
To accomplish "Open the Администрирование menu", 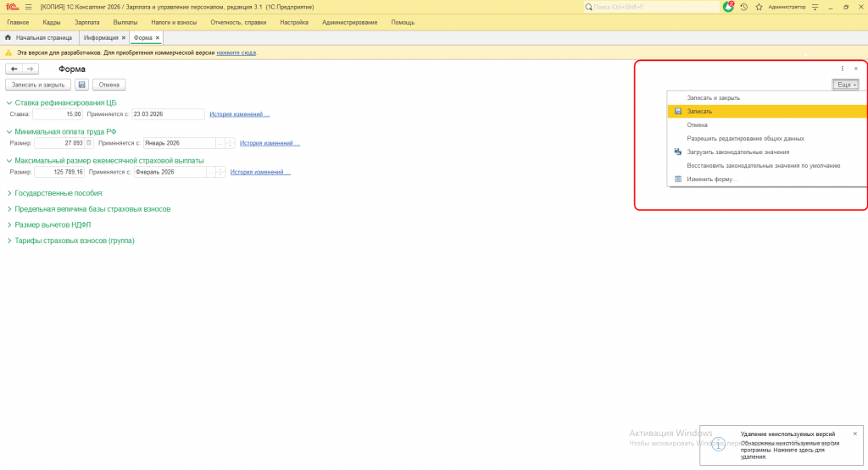I will click(x=349, y=23).
